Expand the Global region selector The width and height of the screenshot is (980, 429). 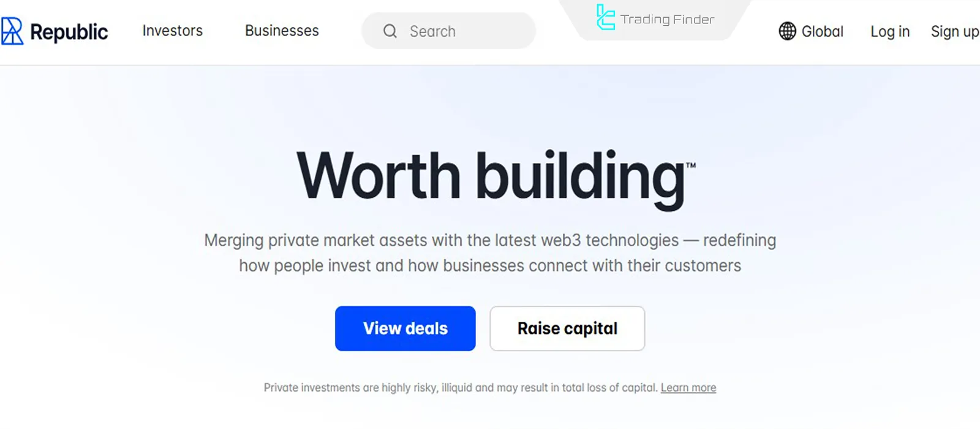pyautogui.click(x=822, y=31)
